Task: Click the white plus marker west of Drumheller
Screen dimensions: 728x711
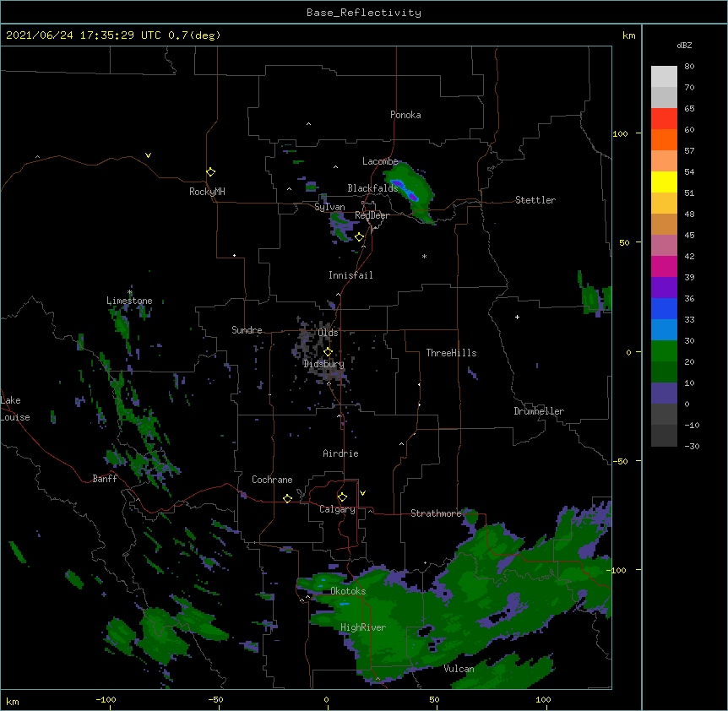Action: tap(517, 317)
